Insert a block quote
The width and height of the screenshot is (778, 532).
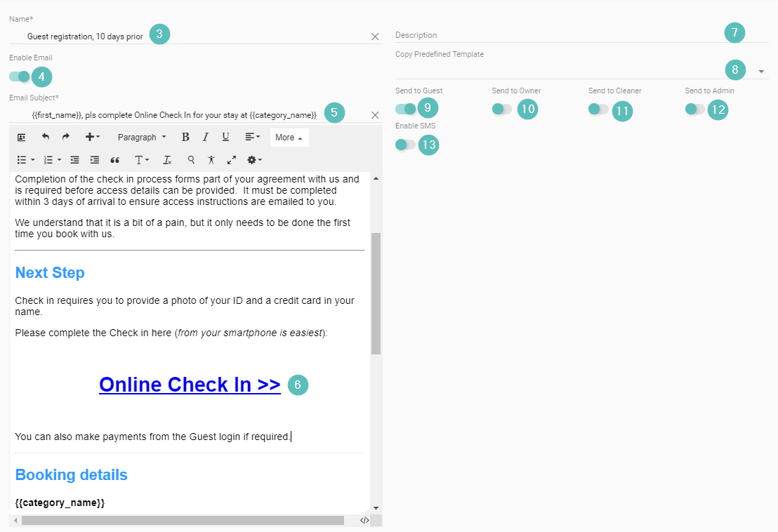point(115,160)
